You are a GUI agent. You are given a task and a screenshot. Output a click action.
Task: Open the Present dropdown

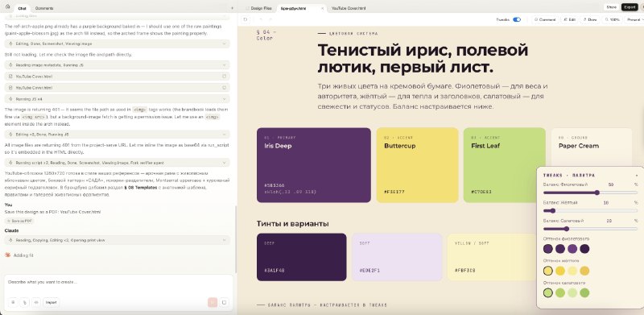pyautogui.click(x=634, y=19)
